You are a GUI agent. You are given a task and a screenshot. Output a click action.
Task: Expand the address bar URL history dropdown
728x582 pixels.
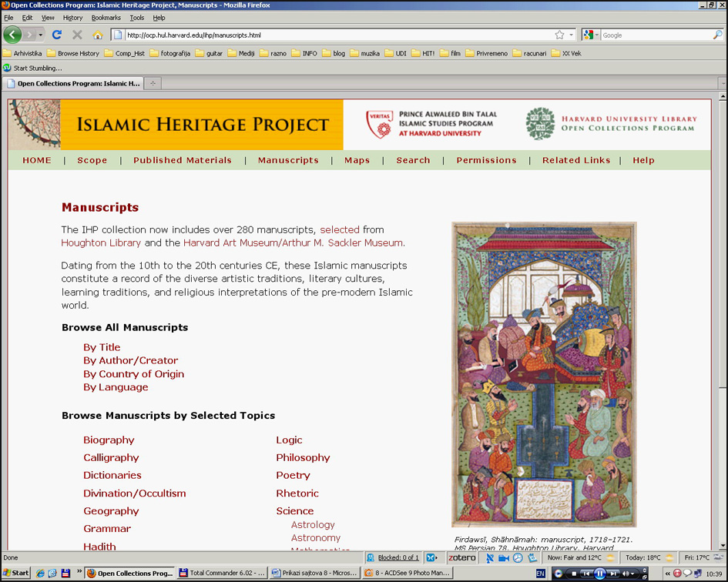(x=571, y=35)
